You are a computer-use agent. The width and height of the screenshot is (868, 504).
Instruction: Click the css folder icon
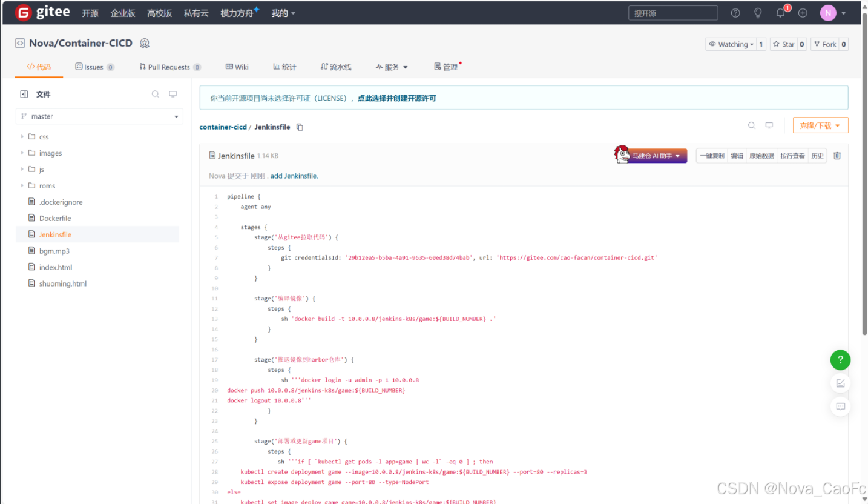tap(31, 136)
